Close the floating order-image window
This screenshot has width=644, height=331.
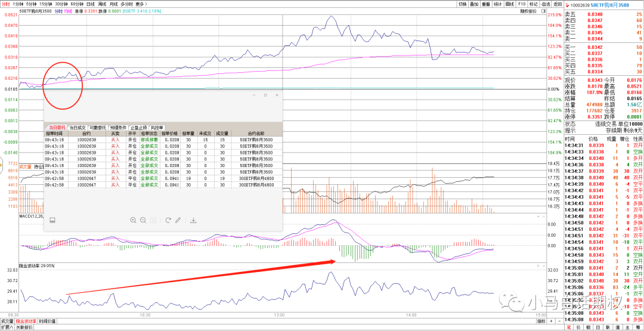coord(277,95)
